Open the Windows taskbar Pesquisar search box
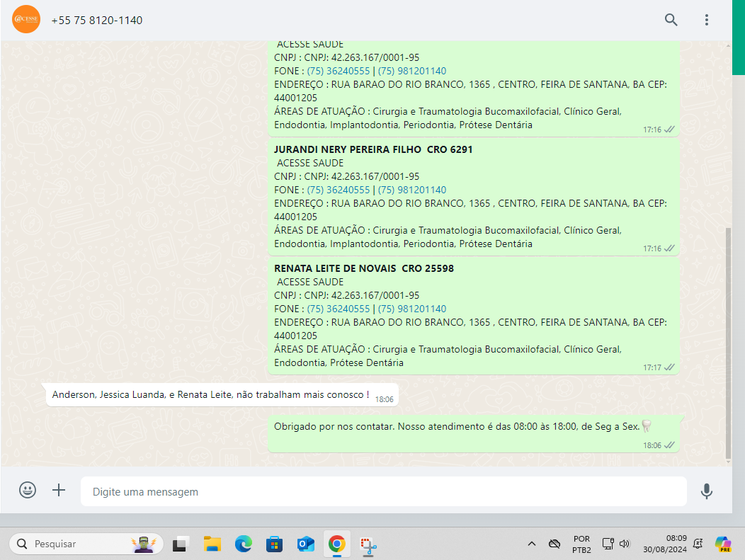The width and height of the screenshot is (745, 560). click(86, 544)
